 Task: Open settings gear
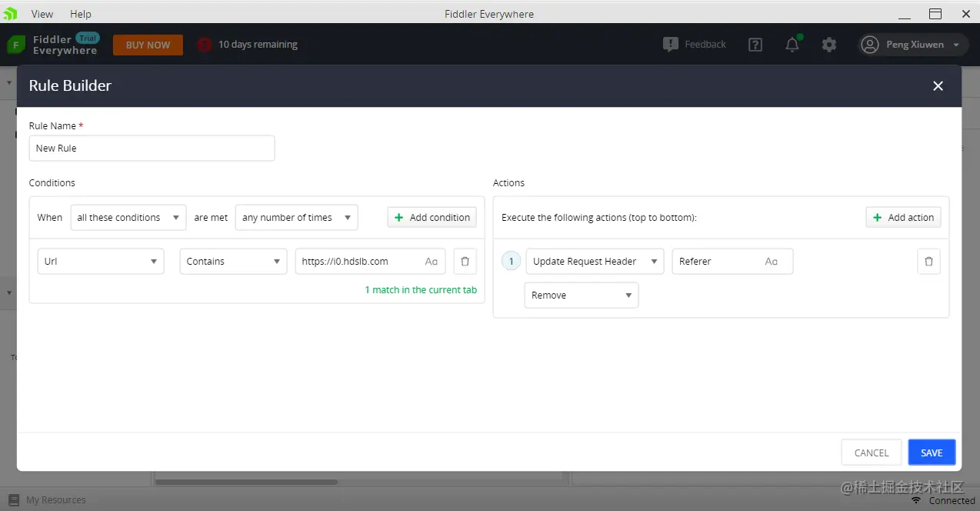828,45
